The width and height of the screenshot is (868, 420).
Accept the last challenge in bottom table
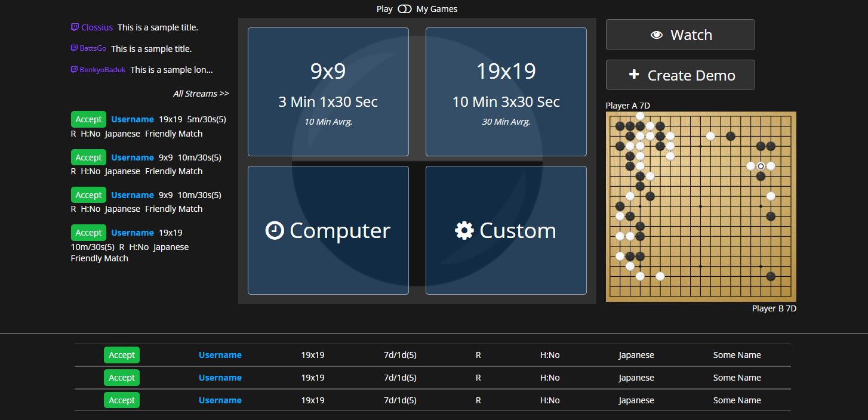point(122,400)
